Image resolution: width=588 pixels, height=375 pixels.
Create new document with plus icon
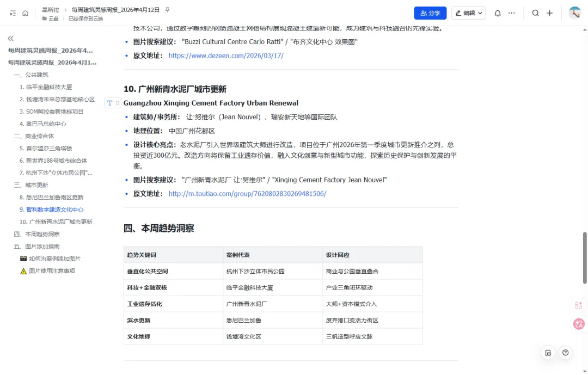[x=550, y=13]
